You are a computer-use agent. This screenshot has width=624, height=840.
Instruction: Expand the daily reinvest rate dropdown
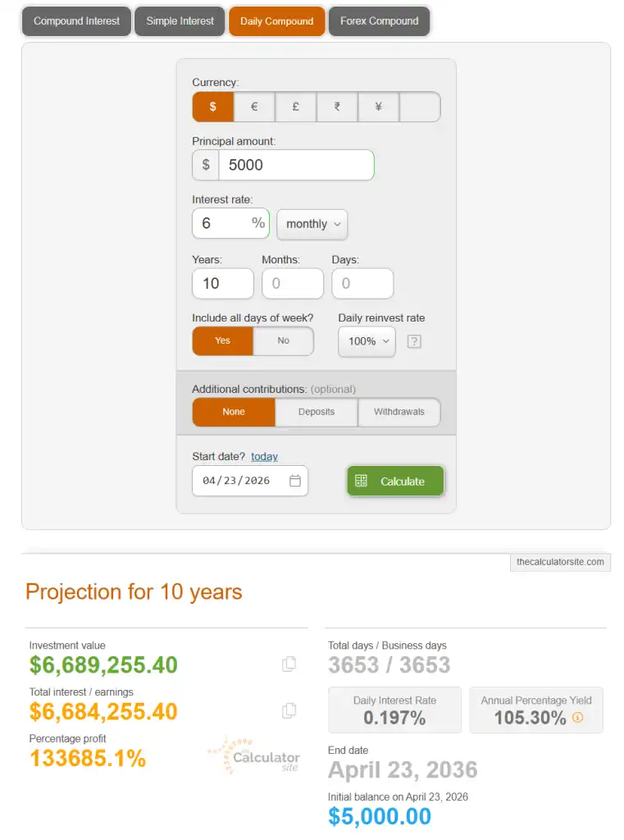[367, 341]
